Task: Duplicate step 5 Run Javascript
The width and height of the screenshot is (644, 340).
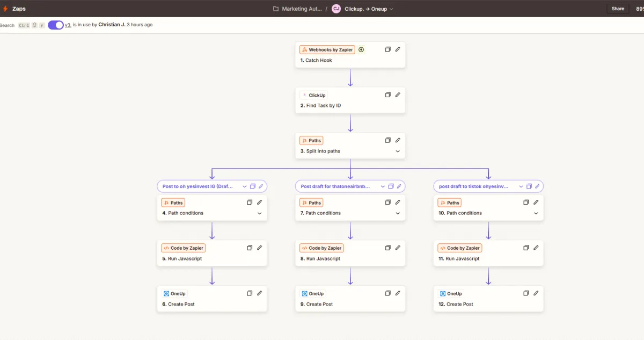Action: tap(250, 248)
